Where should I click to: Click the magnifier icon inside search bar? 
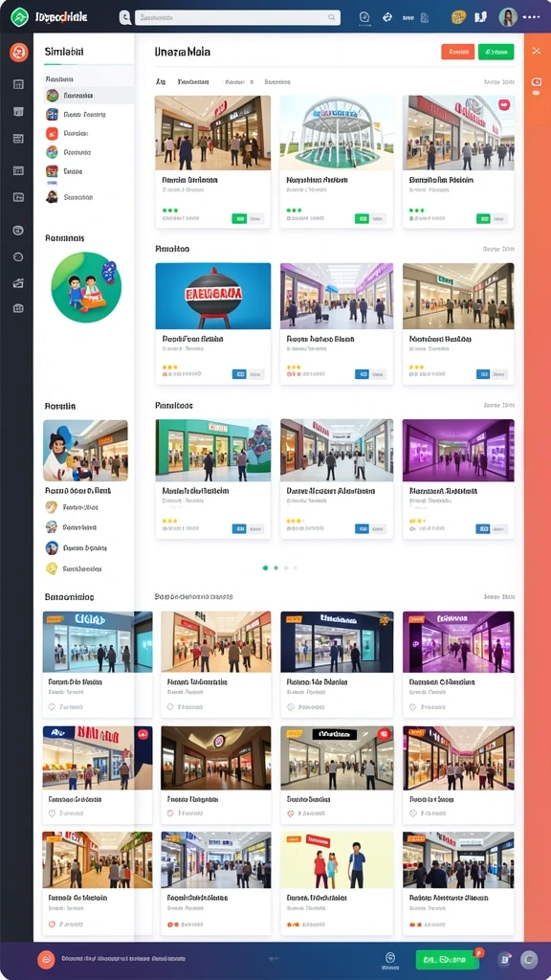(332, 17)
